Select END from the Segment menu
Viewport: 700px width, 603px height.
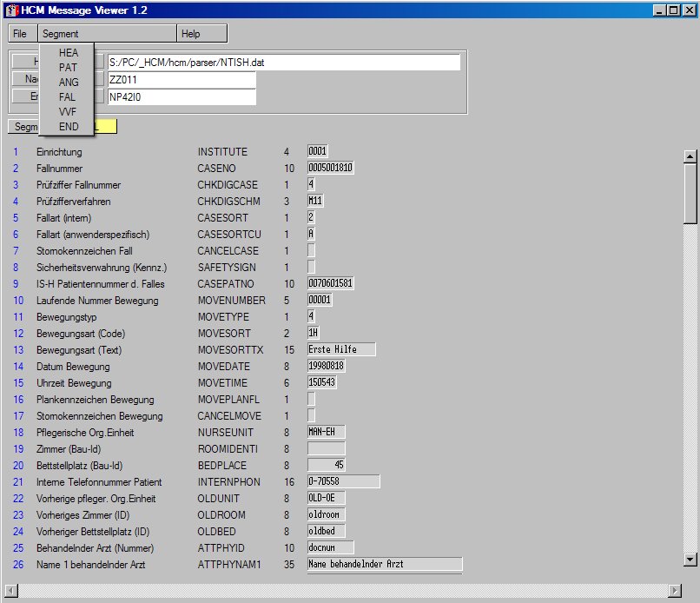[69, 127]
